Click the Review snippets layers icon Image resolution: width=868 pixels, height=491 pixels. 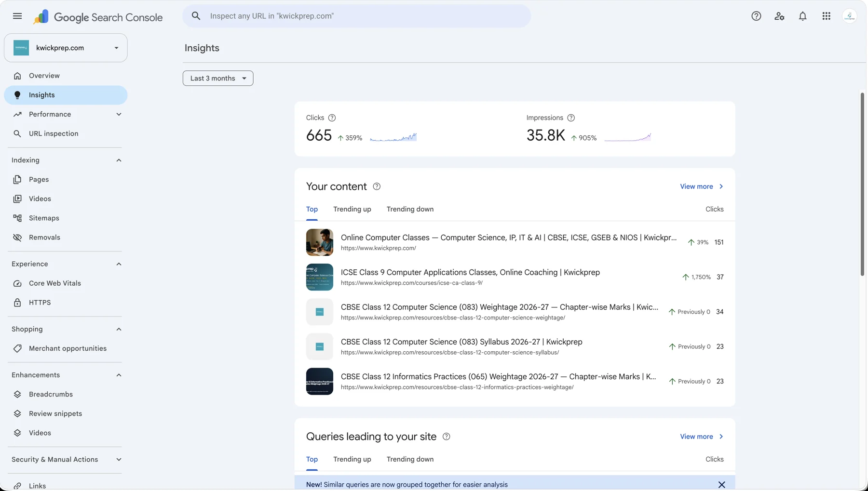point(17,413)
